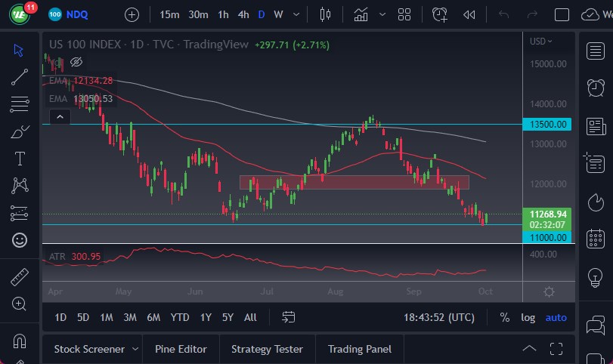Open the Indicators menu icon
The width and height of the screenshot is (613, 364).
pos(361,14)
